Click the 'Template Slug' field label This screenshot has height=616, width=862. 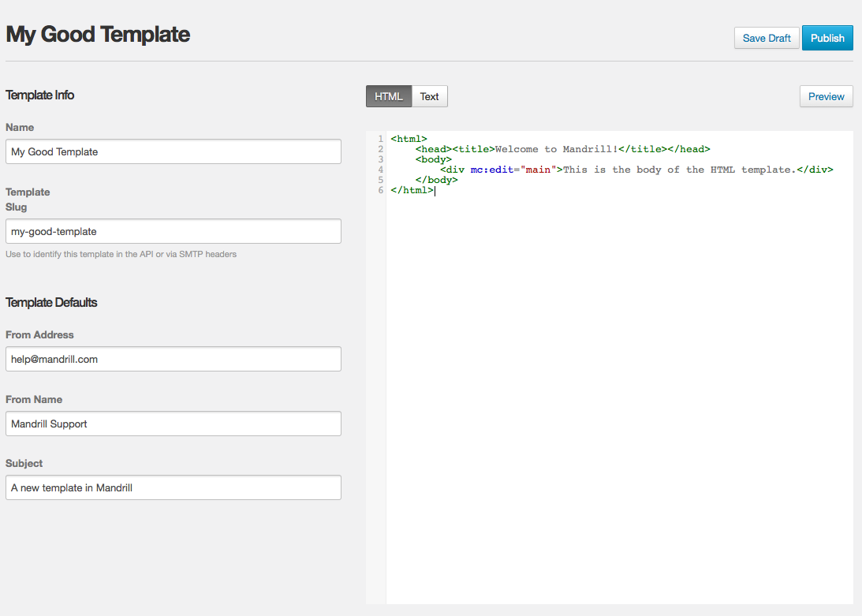pos(28,199)
